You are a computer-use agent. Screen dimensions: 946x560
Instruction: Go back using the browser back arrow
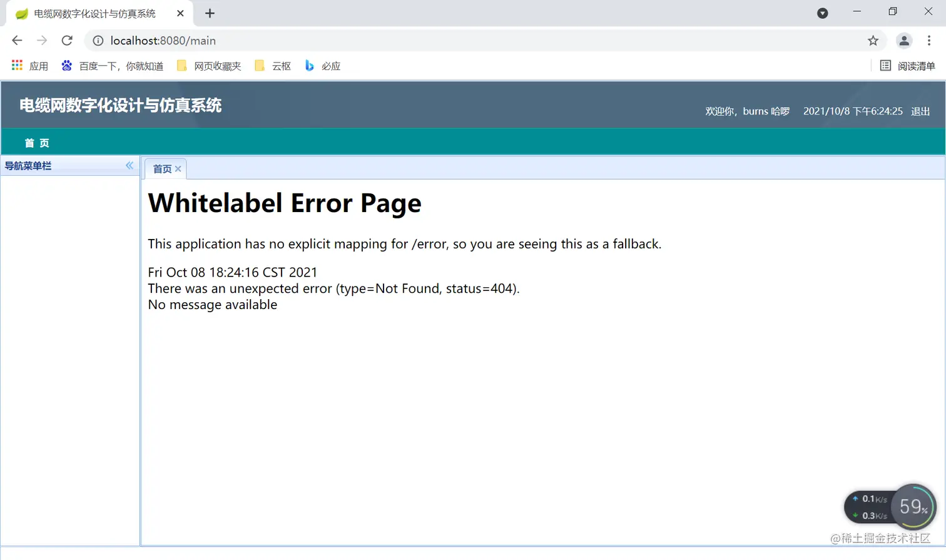[17, 41]
